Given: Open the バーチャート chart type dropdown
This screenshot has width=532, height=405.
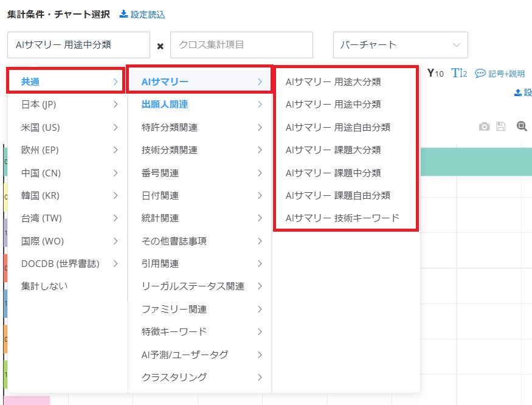Looking at the screenshot, I should tap(400, 45).
